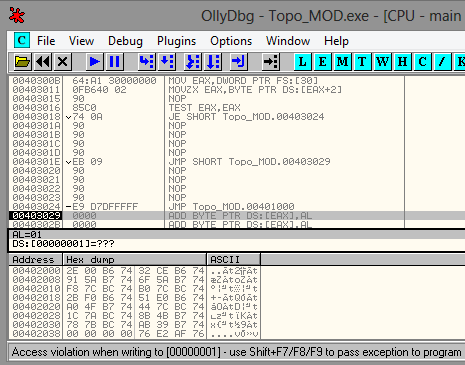465x365 pixels.
Task: Select the MOVZX EAX,BYTE PTR DS:[EAX+2] line
Action: 255,90
